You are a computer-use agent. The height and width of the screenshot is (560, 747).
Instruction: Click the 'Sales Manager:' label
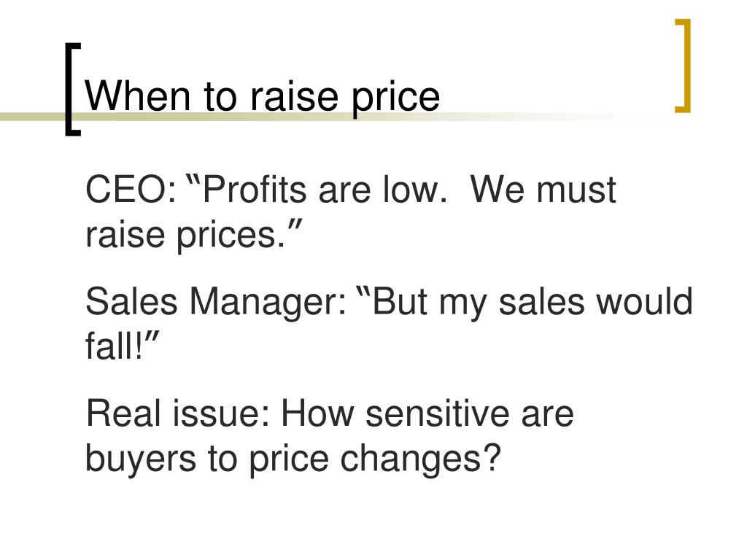pos(216,302)
